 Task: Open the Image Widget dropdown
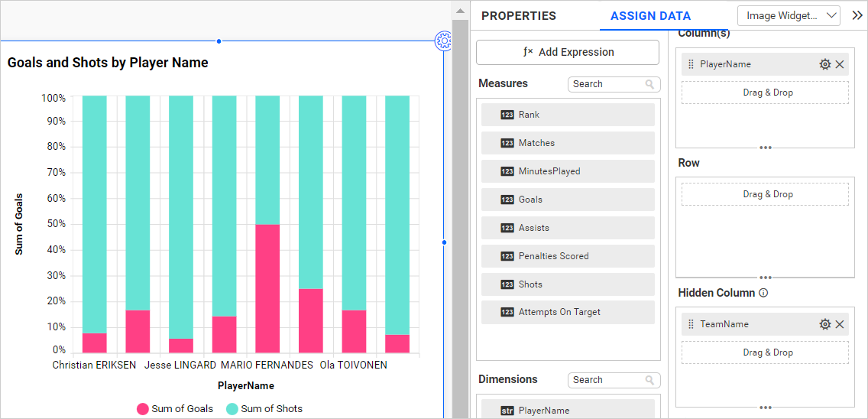pyautogui.click(x=789, y=15)
